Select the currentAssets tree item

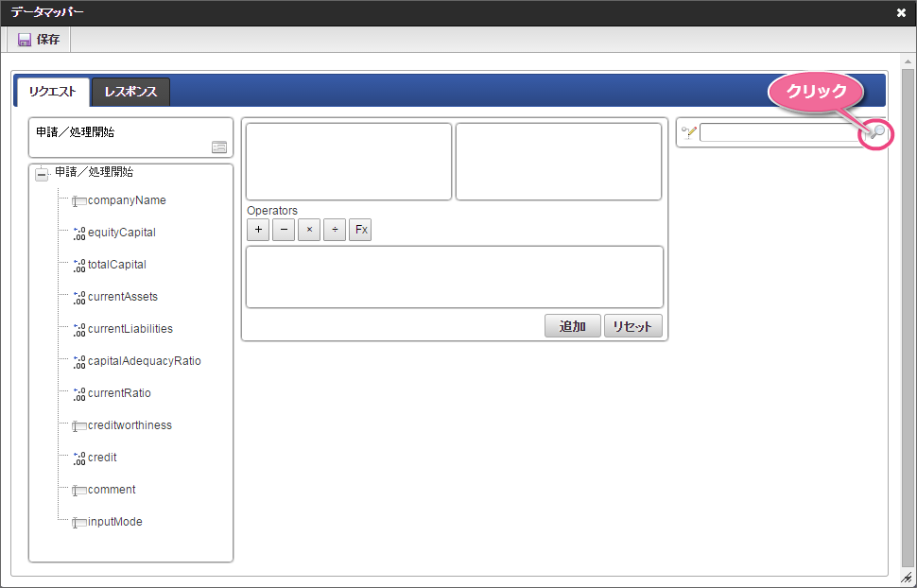[123, 297]
